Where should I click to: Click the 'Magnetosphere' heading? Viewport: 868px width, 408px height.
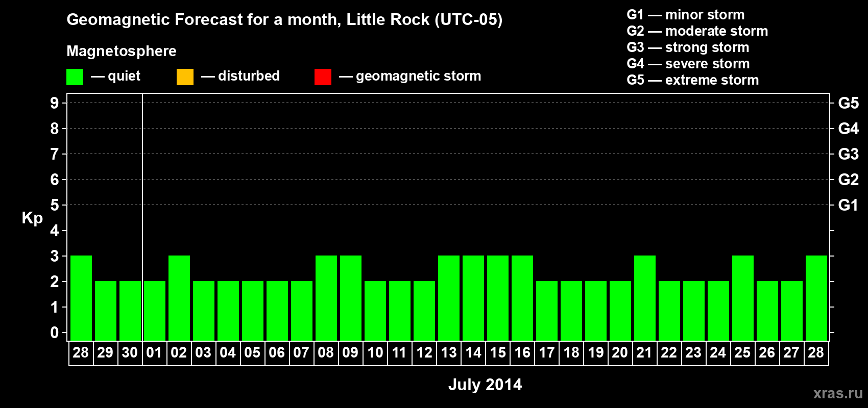[x=122, y=51]
